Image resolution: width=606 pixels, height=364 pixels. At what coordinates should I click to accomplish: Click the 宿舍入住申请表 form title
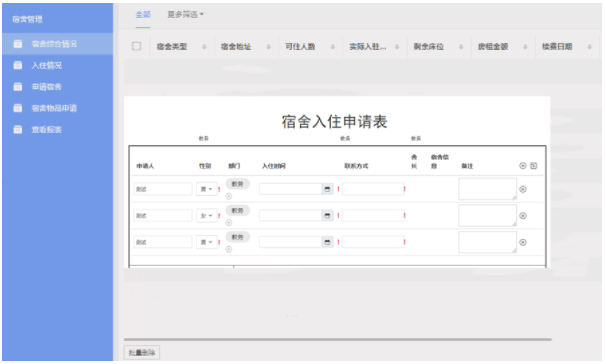pyautogui.click(x=334, y=122)
